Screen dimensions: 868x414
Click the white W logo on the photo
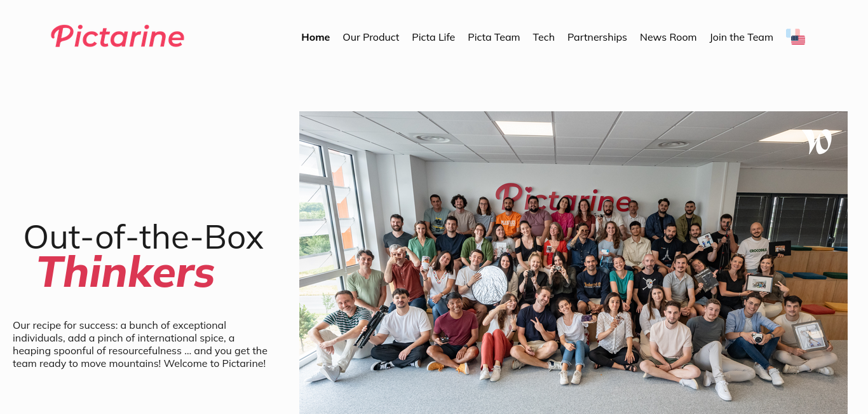[x=818, y=142]
